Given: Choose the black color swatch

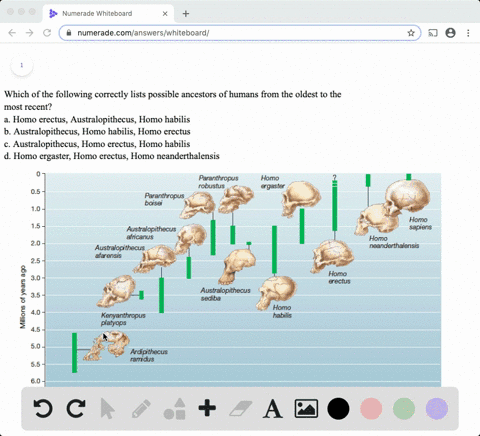Looking at the screenshot, I should pyautogui.click(x=338, y=409).
